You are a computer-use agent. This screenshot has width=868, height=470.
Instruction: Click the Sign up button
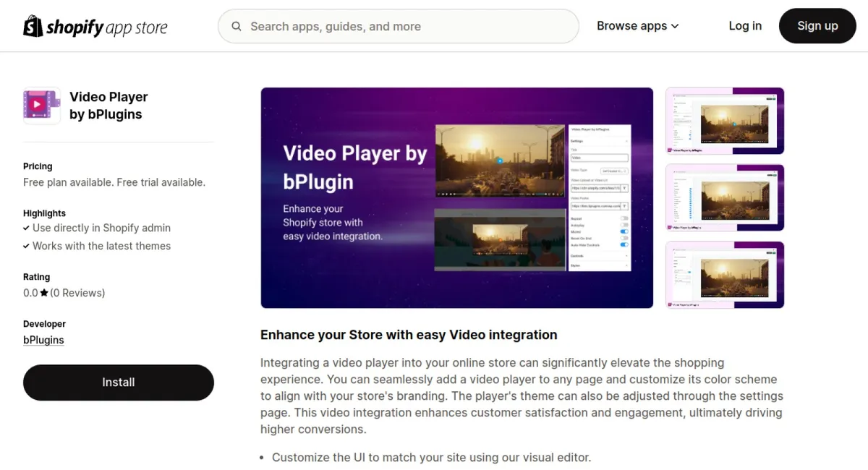click(x=817, y=26)
